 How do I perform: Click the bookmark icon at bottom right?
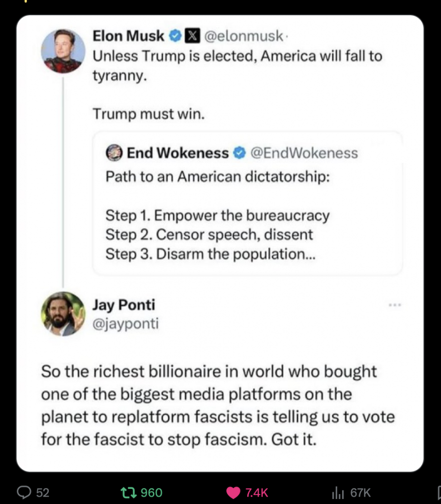click(x=439, y=492)
